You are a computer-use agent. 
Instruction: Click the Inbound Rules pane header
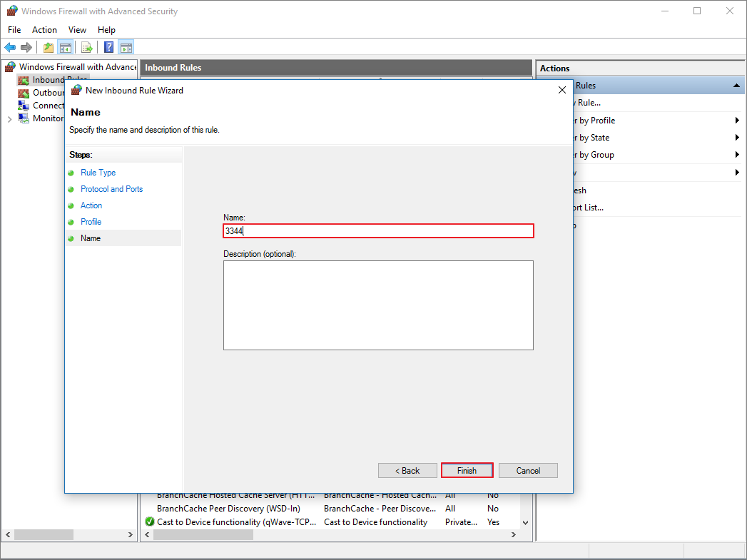[336, 68]
